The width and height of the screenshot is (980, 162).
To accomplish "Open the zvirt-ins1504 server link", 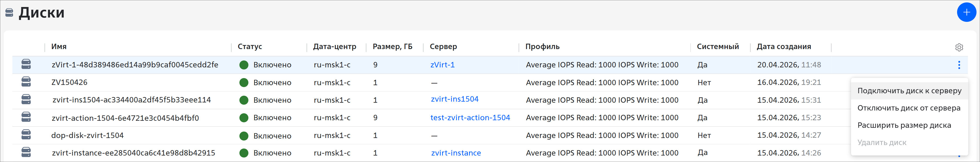I will [x=454, y=99].
